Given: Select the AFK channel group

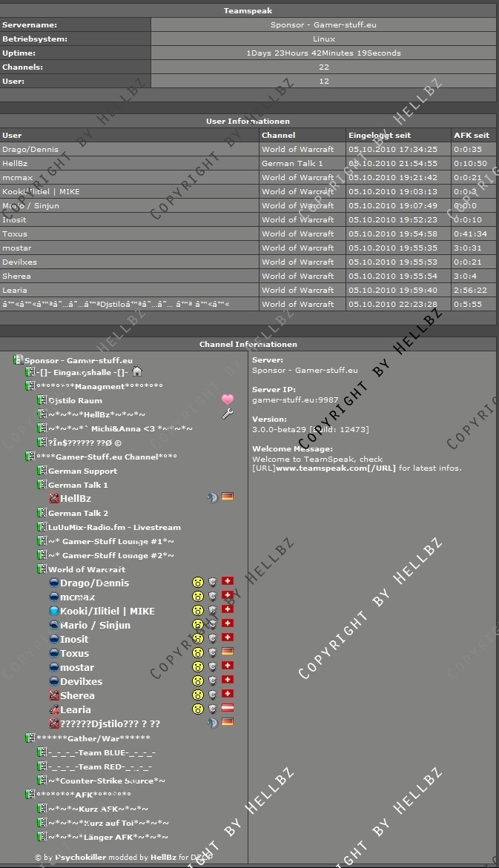Looking at the screenshot, I should (84, 795).
